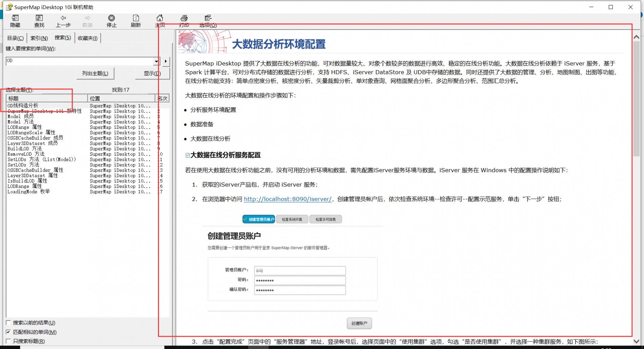
Task: Select the 搜索(S) tab
Action: 63,38
